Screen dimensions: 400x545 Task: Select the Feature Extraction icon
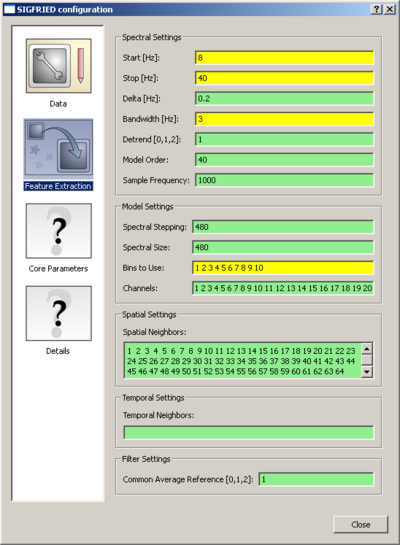[x=58, y=149]
